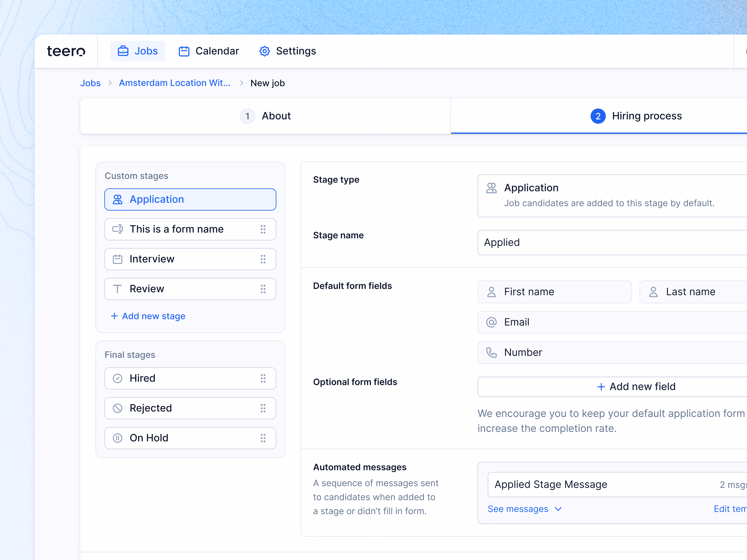The height and width of the screenshot is (560, 747).
Task: Click the blocked icon on Rejected stage
Action: (117, 408)
